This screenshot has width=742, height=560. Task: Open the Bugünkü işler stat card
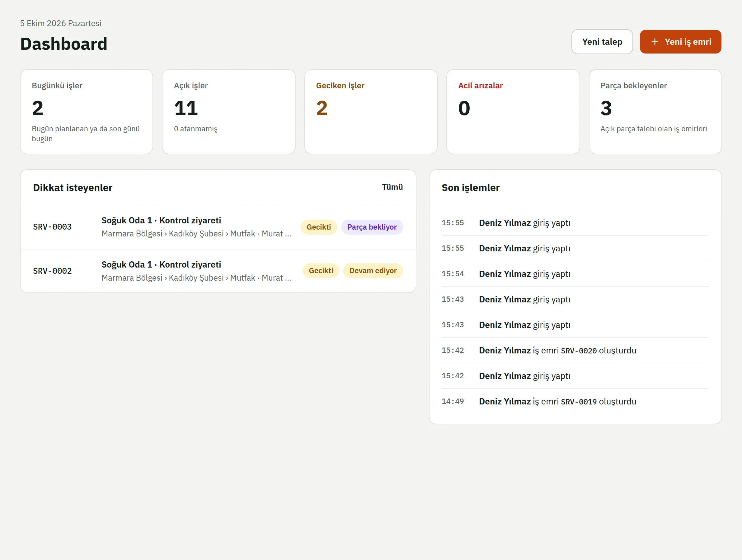click(x=87, y=112)
